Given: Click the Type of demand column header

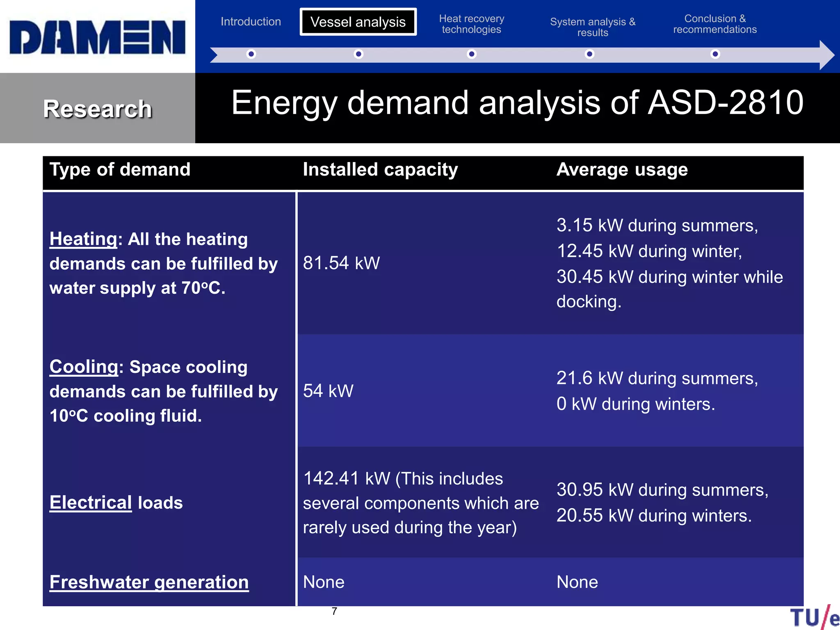Looking at the screenshot, I should (120, 169).
